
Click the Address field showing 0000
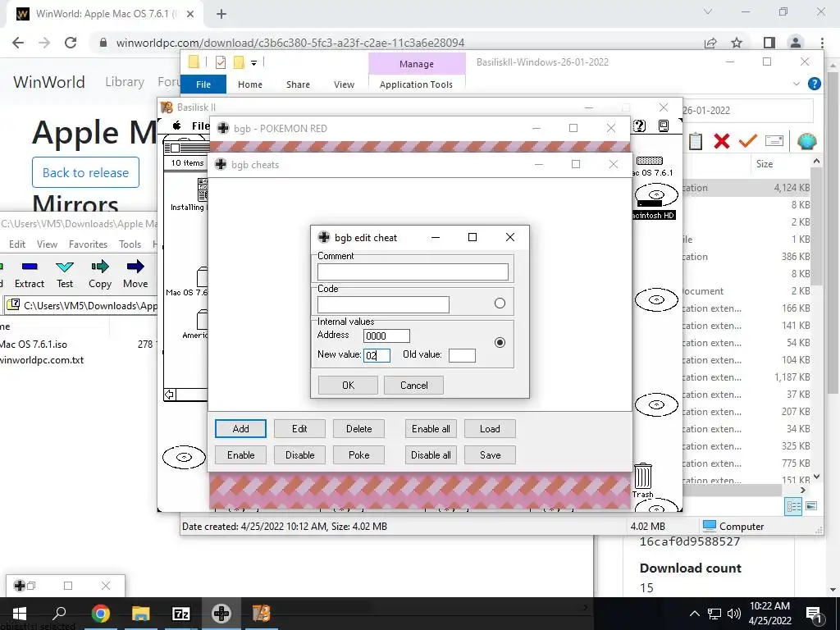(x=386, y=336)
